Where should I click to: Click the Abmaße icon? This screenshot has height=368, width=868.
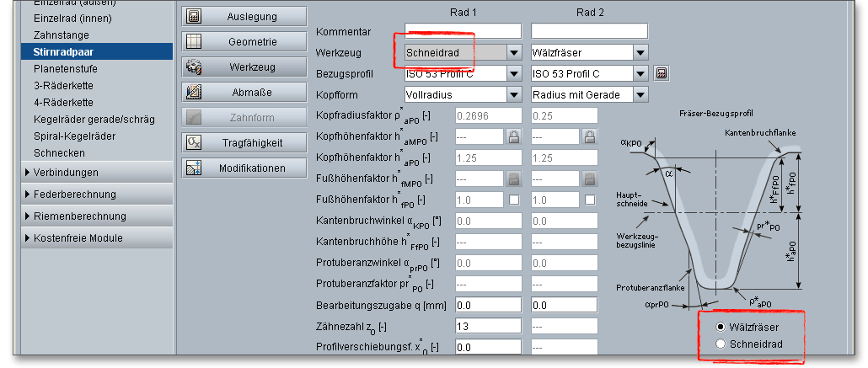(x=194, y=92)
